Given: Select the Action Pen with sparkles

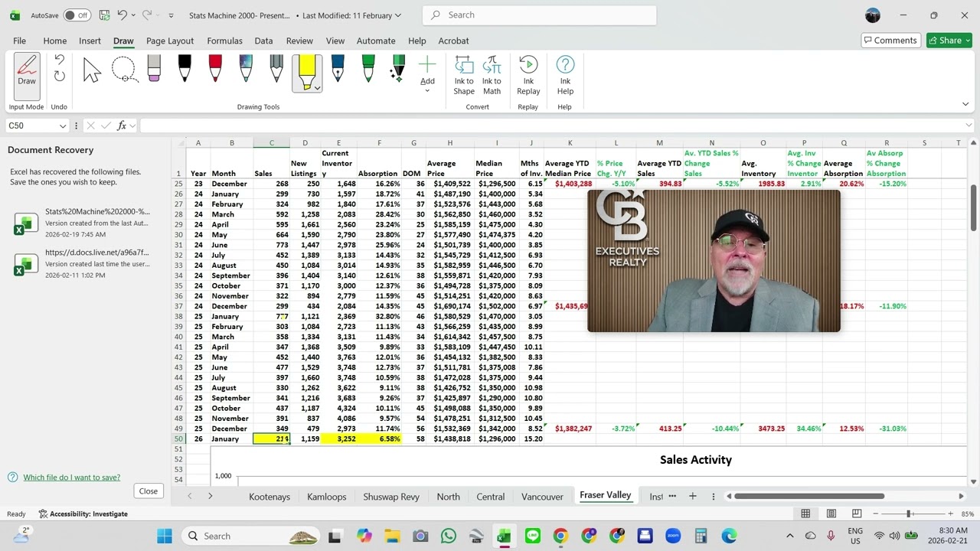Looking at the screenshot, I should click(x=398, y=69).
